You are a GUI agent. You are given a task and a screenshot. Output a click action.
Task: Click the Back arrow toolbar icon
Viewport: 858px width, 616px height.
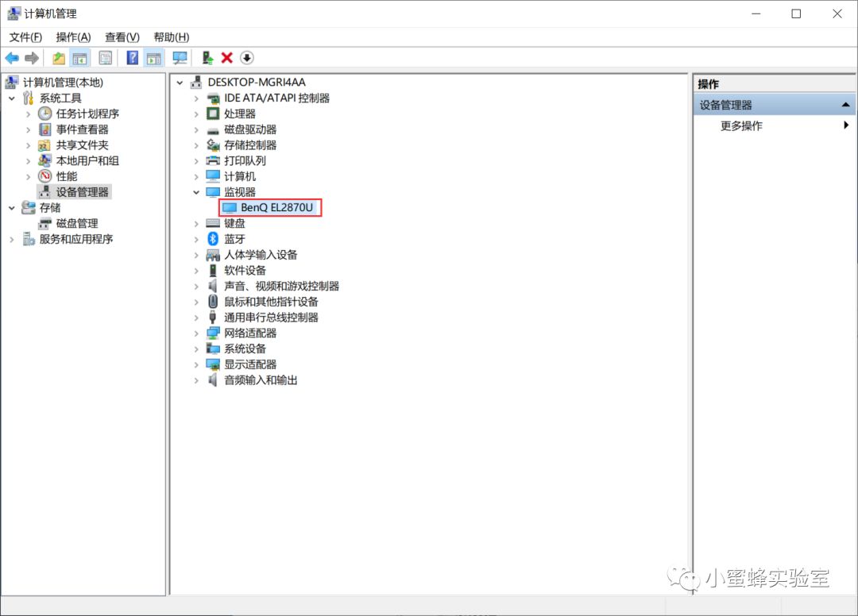pyautogui.click(x=12, y=58)
